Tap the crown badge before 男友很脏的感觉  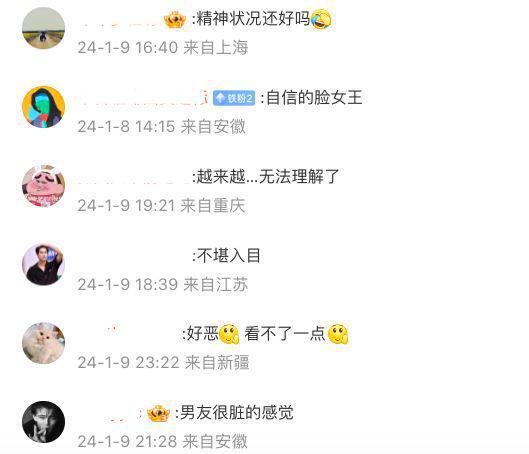[x=158, y=414]
